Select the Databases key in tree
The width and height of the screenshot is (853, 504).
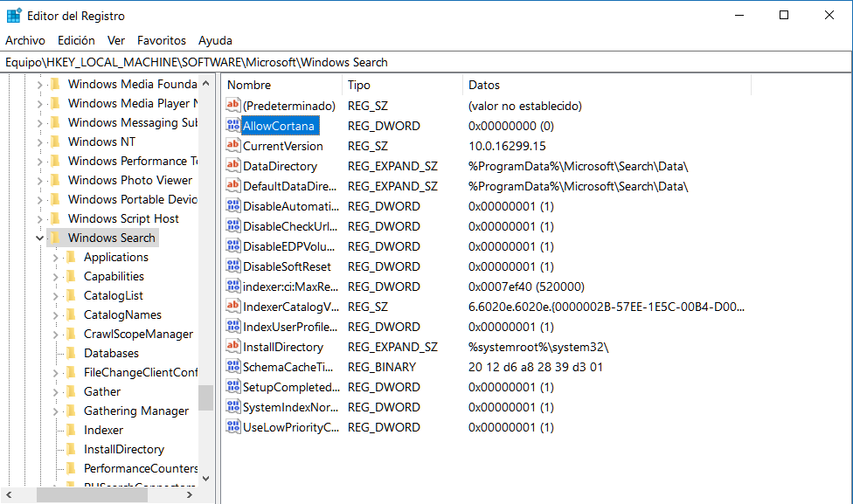tap(111, 353)
